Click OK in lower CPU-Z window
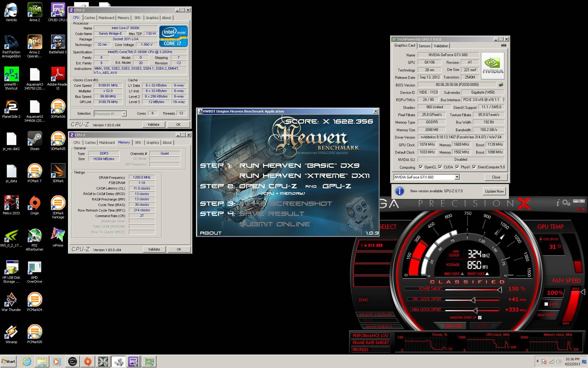 (x=179, y=249)
